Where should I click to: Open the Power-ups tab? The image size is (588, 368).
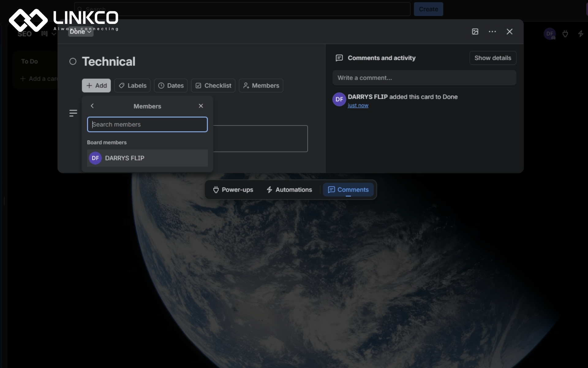pos(233,190)
